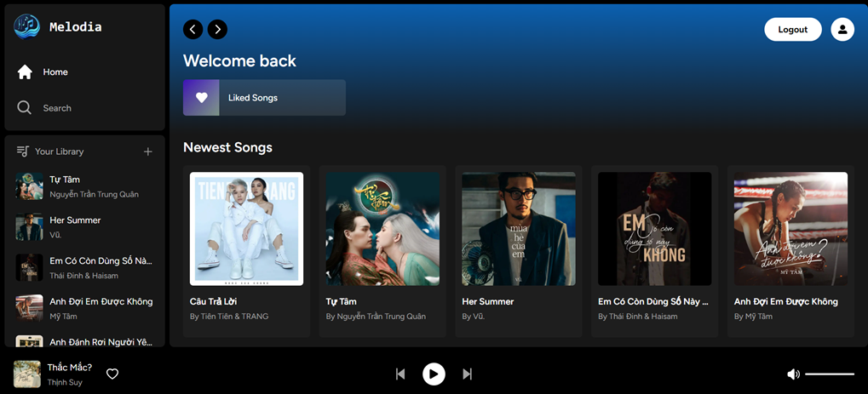Viewport: 868px width, 394px height.
Task: Mute the volume speaker icon
Action: coord(793,374)
